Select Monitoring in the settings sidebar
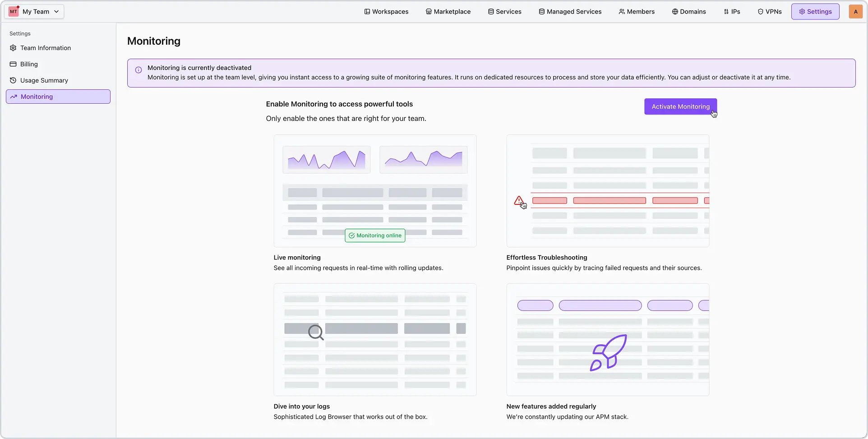Image resolution: width=868 pixels, height=439 pixels. pos(37,97)
